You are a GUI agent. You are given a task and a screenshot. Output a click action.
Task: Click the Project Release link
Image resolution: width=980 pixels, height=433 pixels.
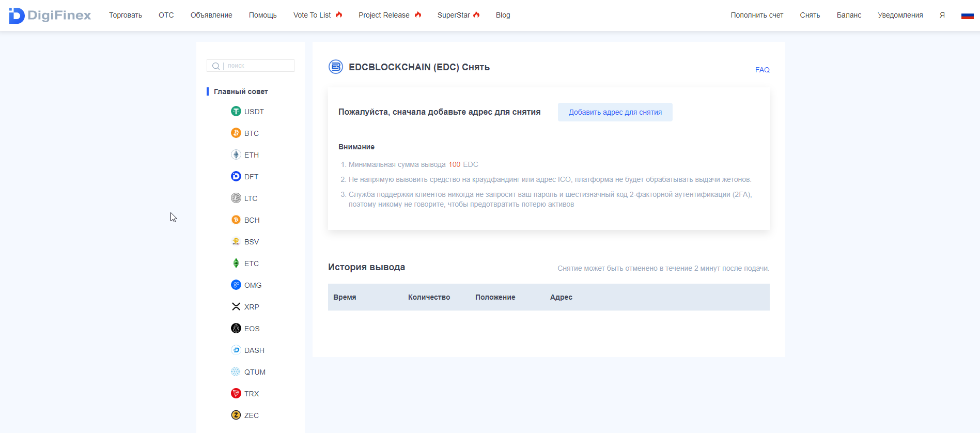coord(384,15)
